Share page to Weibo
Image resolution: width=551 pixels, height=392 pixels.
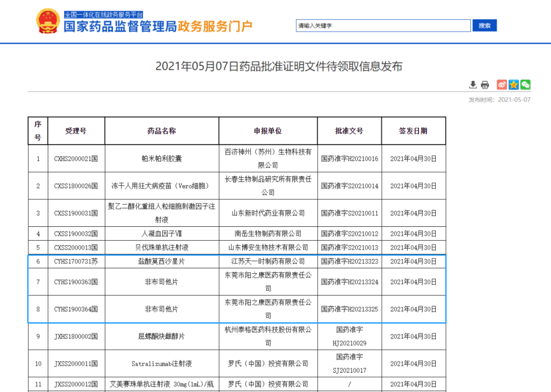tap(502, 85)
